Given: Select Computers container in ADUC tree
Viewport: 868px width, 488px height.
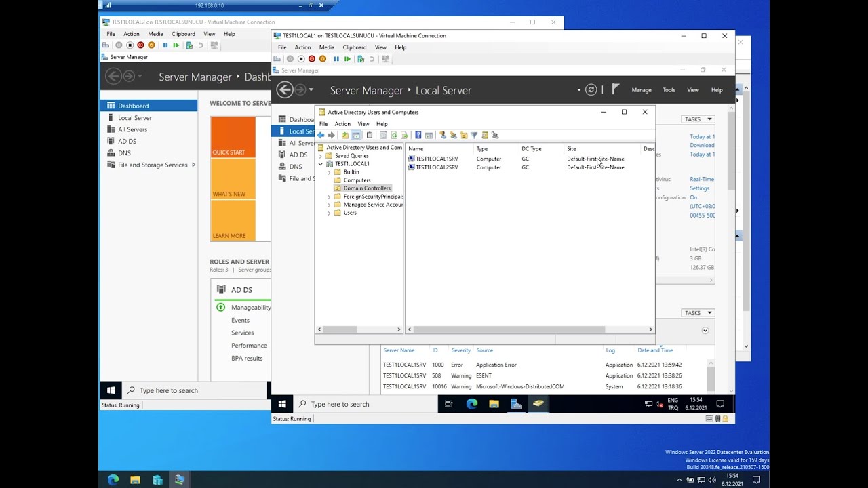Looking at the screenshot, I should [x=357, y=180].
